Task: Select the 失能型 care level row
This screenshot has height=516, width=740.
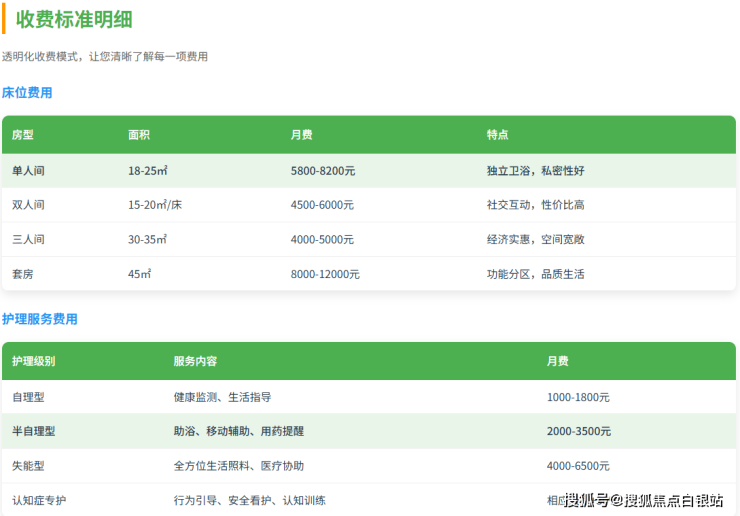Action: pyautogui.click(x=28, y=466)
